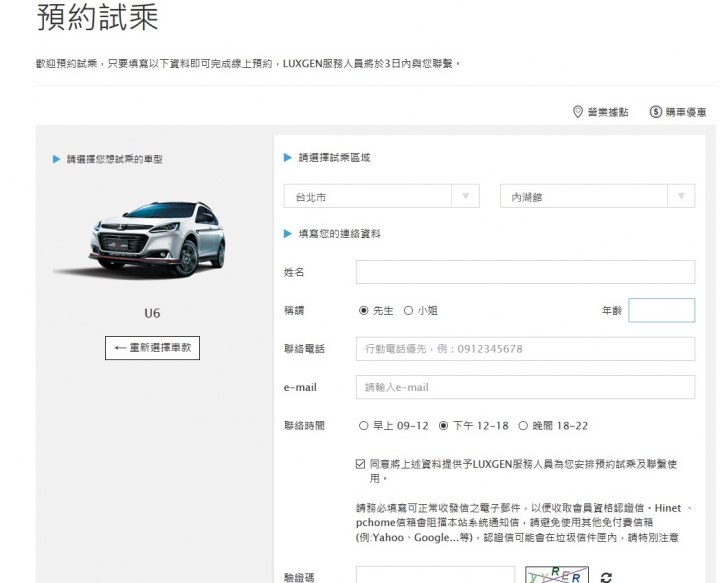This screenshot has width=720, height=583.
Task: Click the 請選擇您想試乘的車型 heading
Action: [114, 159]
